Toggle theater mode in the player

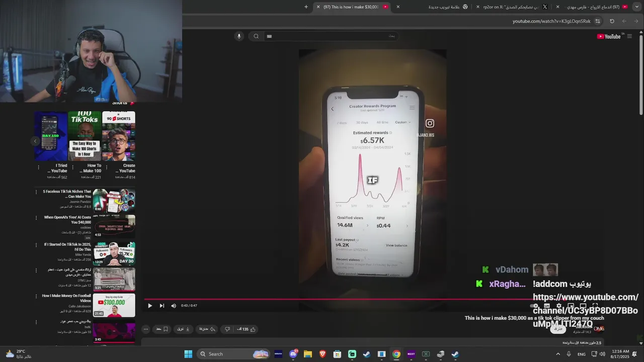[583, 306]
